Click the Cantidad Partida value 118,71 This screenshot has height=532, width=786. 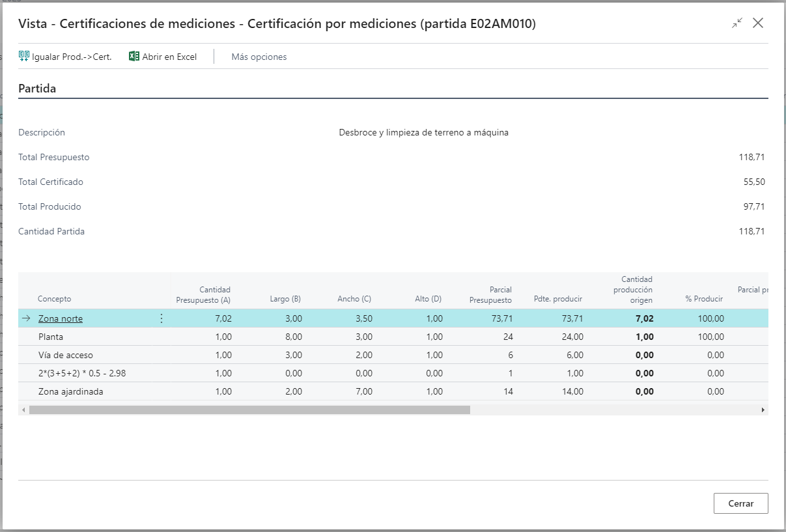pos(751,231)
